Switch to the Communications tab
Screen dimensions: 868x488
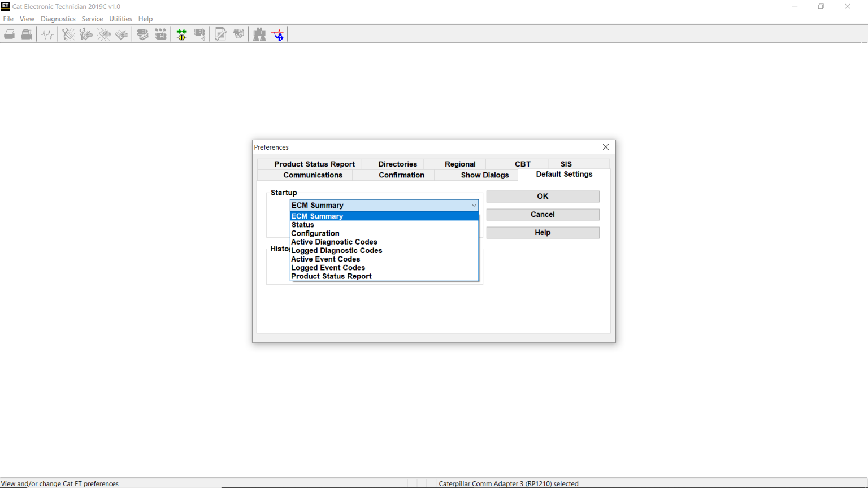click(x=313, y=175)
